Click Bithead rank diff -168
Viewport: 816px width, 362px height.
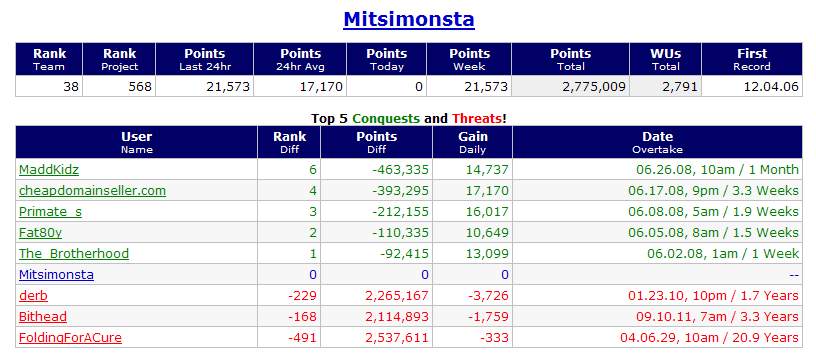coord(302,317)
